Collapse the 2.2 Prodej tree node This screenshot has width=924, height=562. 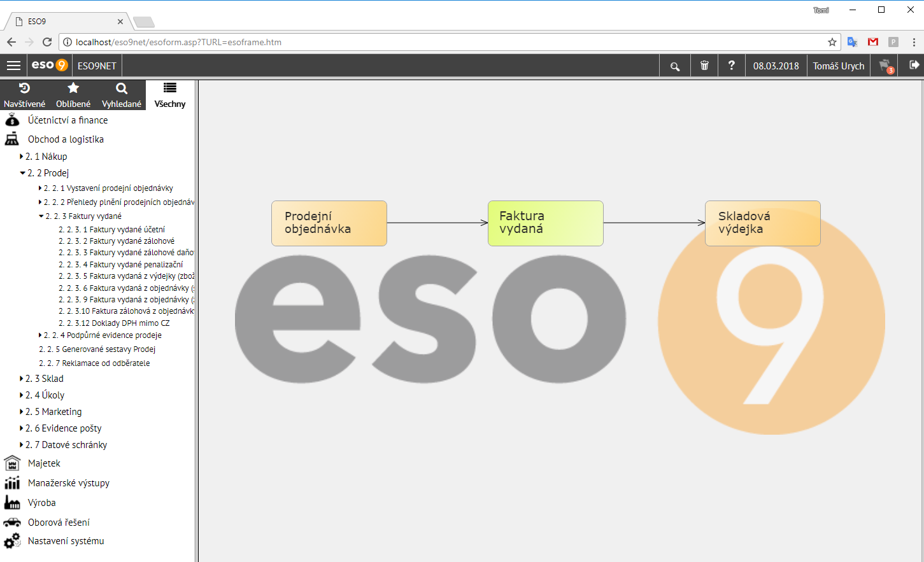(23, 173)
